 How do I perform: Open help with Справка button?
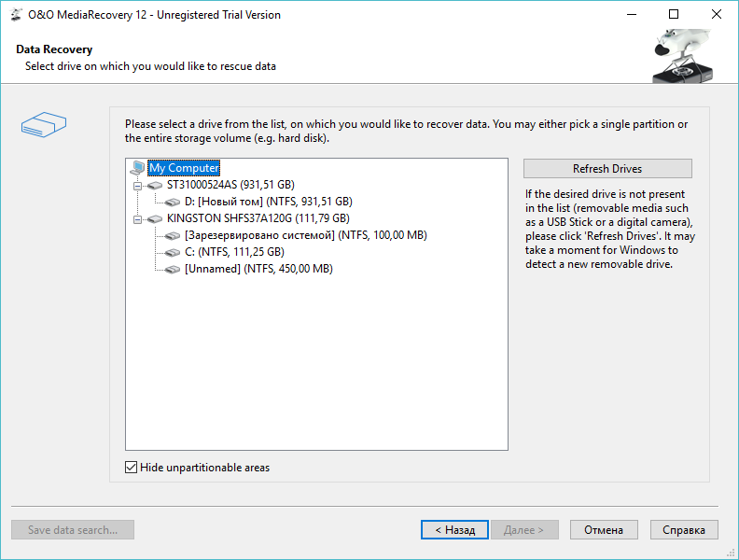[684, 530]
